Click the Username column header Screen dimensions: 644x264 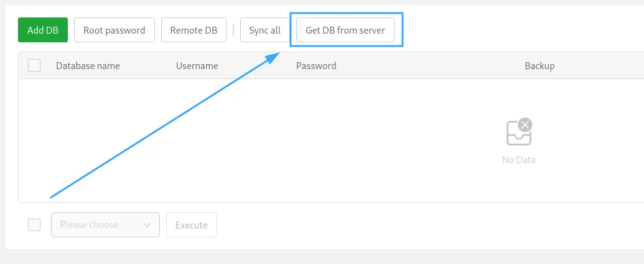197,66
